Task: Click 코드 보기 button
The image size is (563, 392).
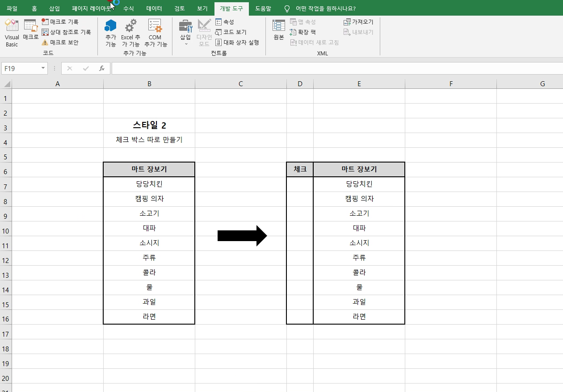Action: point(231,32)
